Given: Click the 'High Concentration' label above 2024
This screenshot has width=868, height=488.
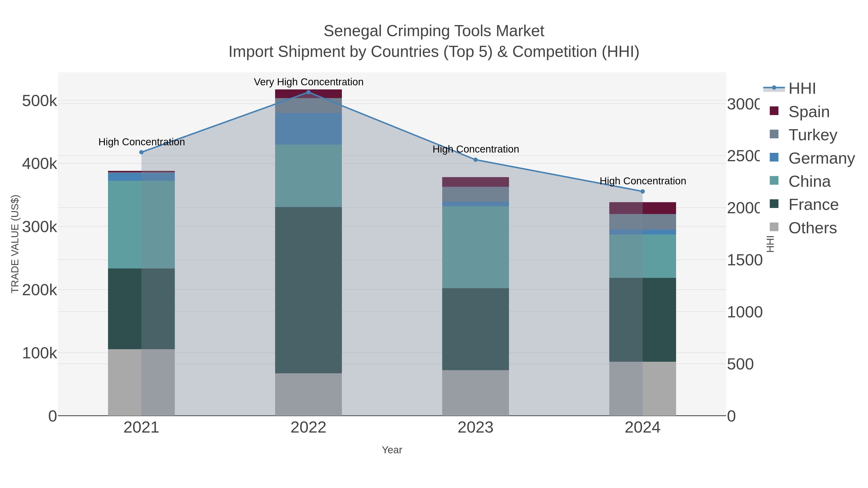Looking at the screenshot, I should point(643,181).
